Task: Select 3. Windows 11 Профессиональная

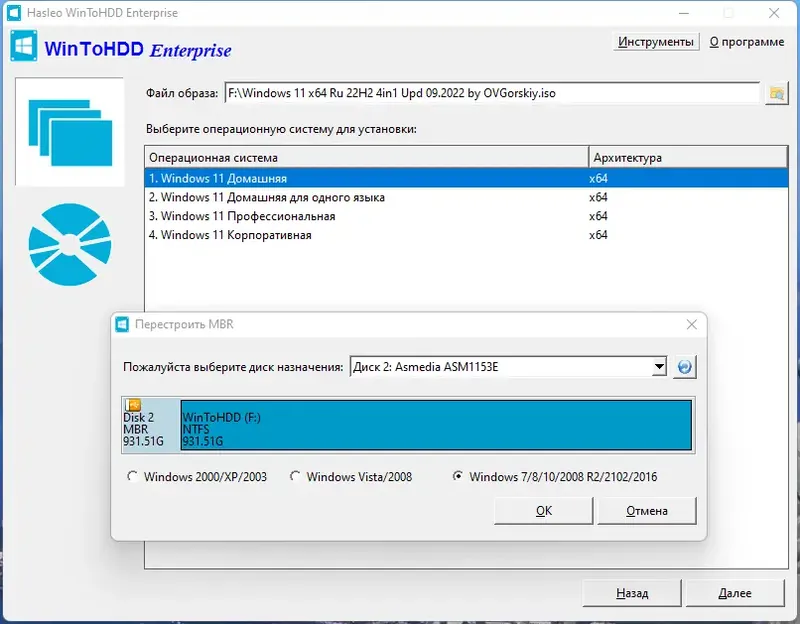Action: point(466,216)
